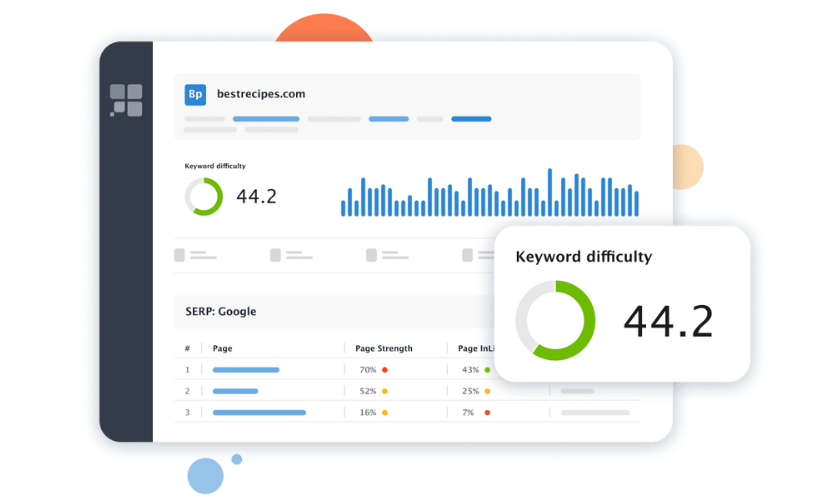813x500 pixels.
Task: Click the red dot next to 7%
Action: point(487,413)
